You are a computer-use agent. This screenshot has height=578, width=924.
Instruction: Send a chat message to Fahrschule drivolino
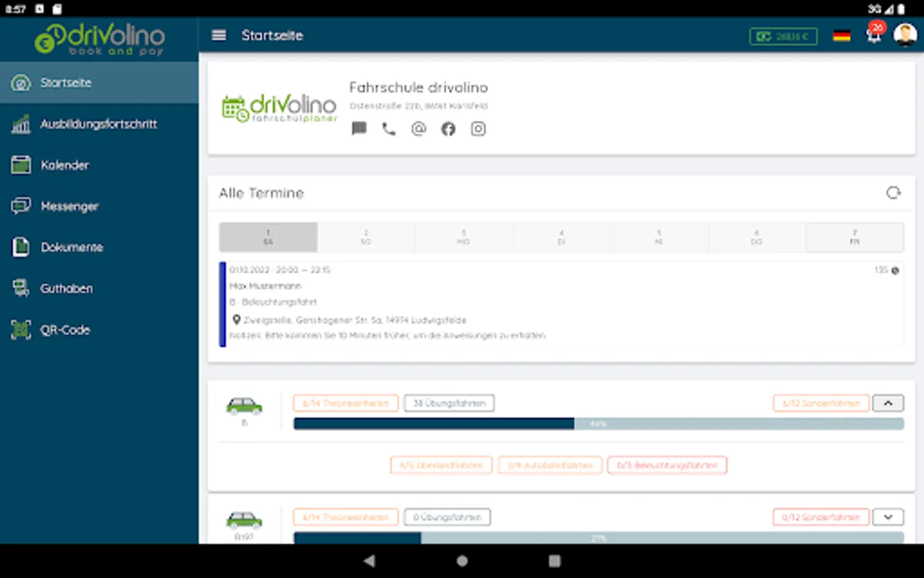point(359,128)
